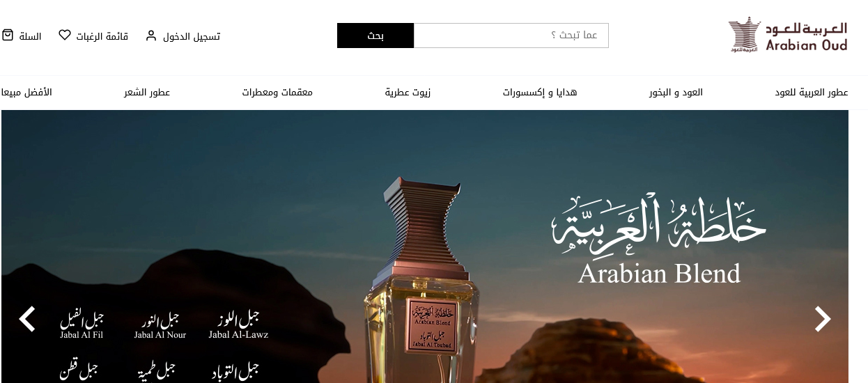868x383 pixels.
Task: Click the black بحث search button
Action: pyautogui.click(x=375, y=36)
